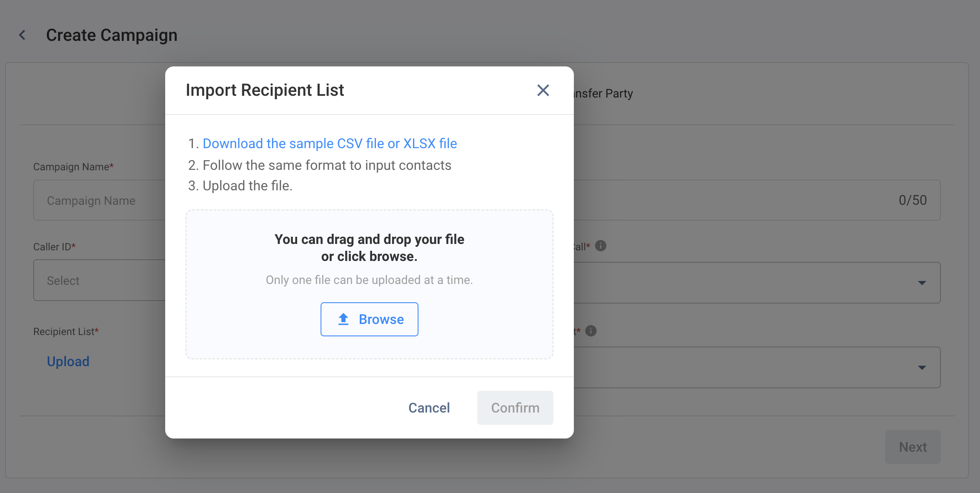This screenshot has height=493, width=980.
Task: Expand the upper right dropdown arrow
Action: tap(922, 283)
